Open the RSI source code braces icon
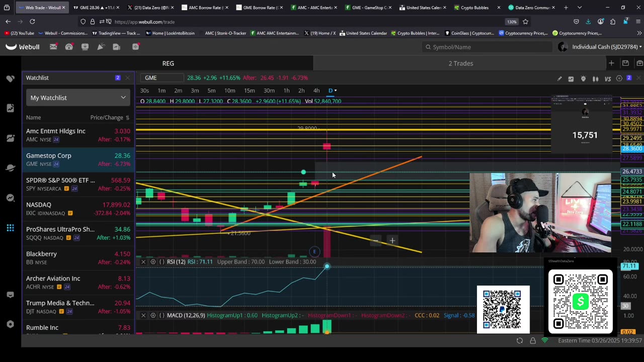This screenshot has width=644, height=362. [x=162, y=262]
